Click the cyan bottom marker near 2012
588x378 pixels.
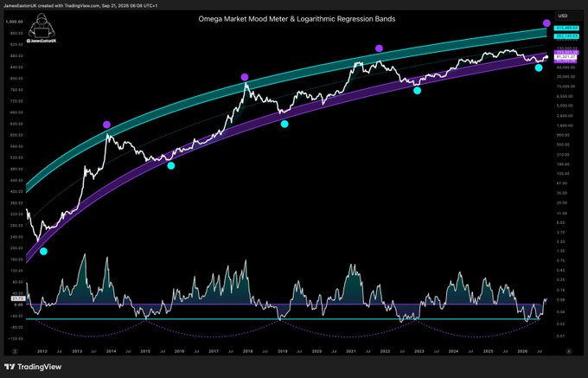(43, 251)
